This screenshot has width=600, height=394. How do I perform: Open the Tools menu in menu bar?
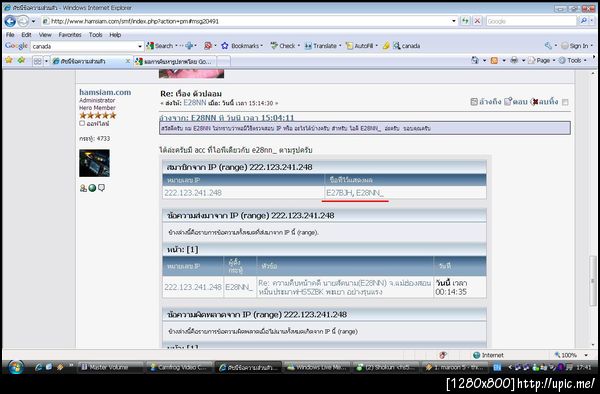[96, 34]
